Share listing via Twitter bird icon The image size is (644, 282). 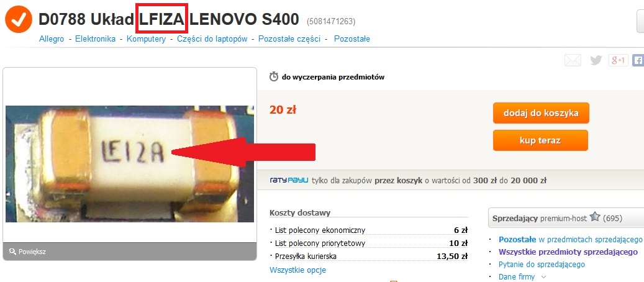tap(596, 60)
